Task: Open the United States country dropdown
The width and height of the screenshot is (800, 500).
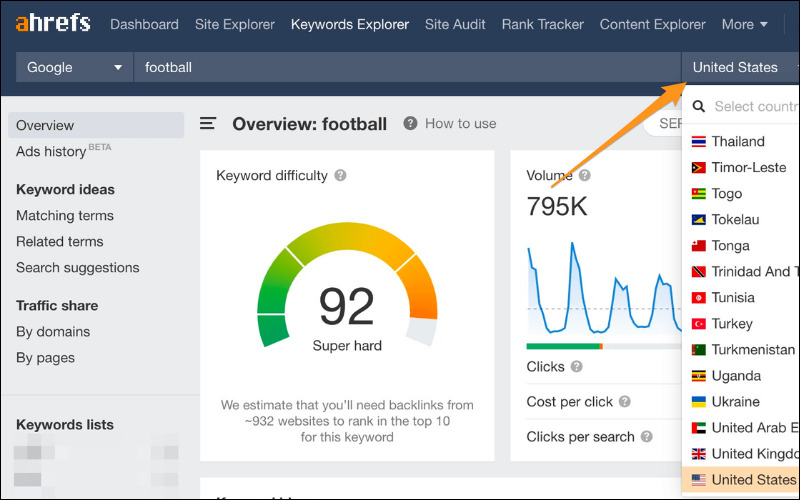Action: 741,67
